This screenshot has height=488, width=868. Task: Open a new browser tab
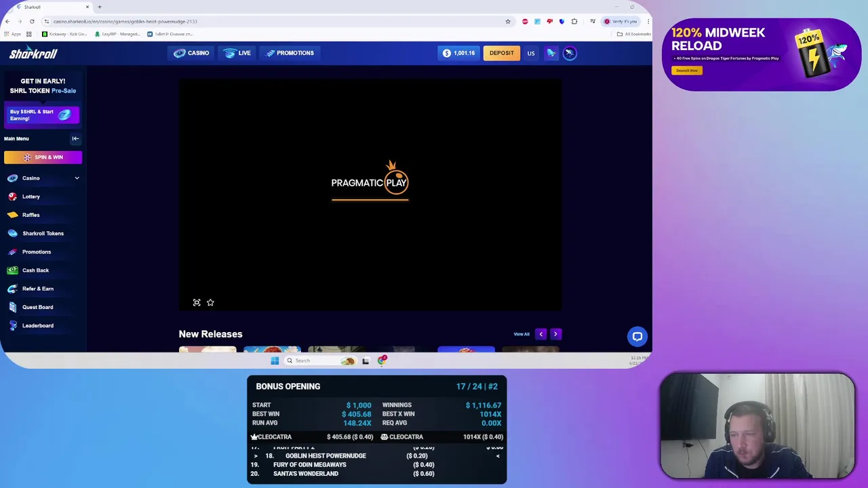(100, 7)
